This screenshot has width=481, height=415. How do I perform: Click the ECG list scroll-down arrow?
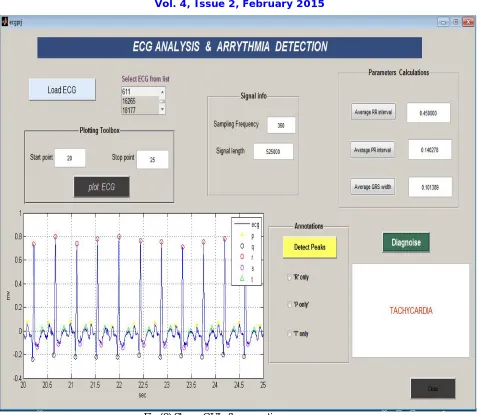(162, 109)
